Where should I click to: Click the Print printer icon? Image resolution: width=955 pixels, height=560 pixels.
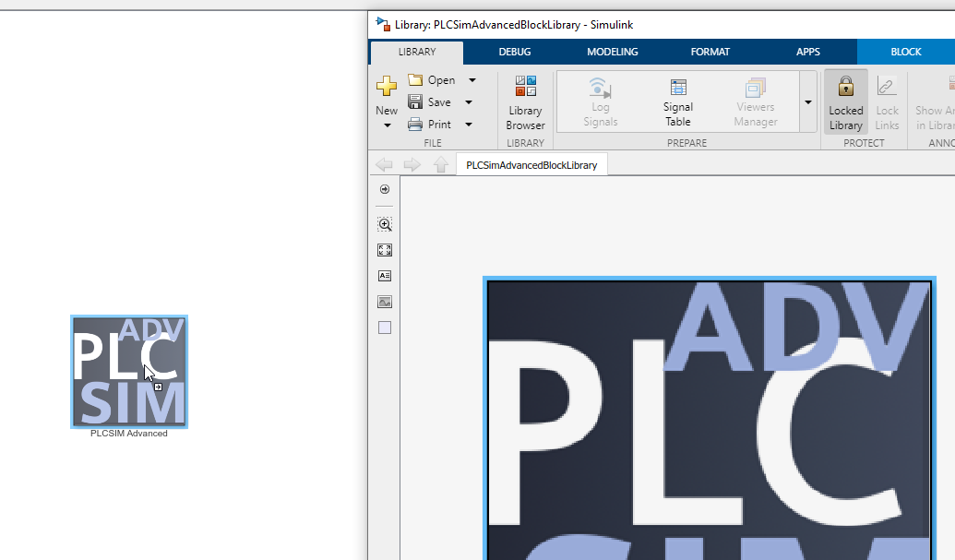(x=415, y=125)
